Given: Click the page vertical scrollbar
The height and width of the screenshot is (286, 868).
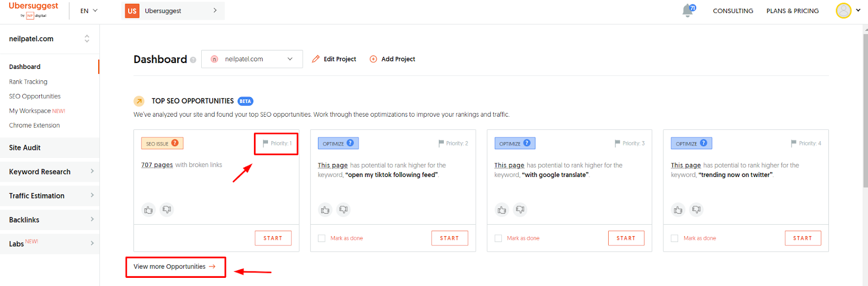Looking at the screenshot, I should click(x=865, y=110).
